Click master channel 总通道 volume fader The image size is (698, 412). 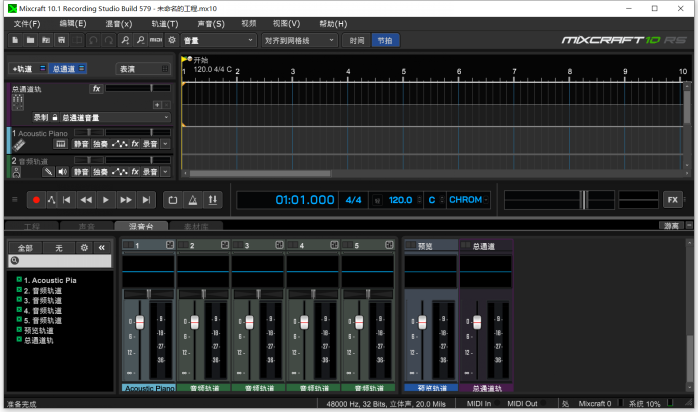(477, 322)
